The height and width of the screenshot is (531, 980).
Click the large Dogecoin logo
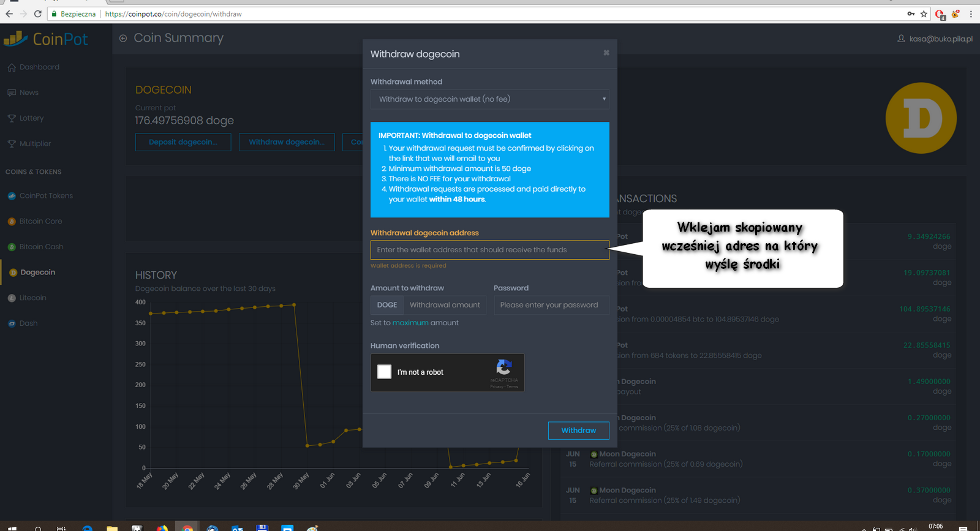(921, 118)
